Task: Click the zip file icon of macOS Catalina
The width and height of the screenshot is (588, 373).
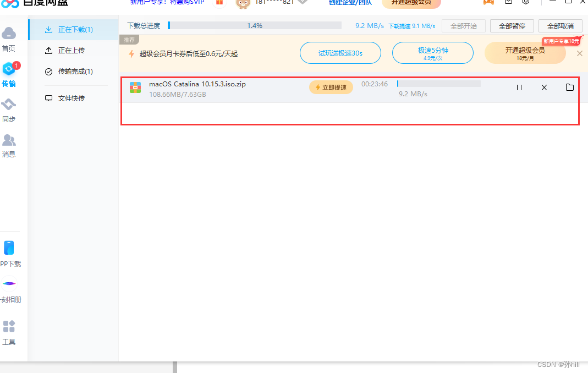Action: pyautogui.click(x=135, y=88)
